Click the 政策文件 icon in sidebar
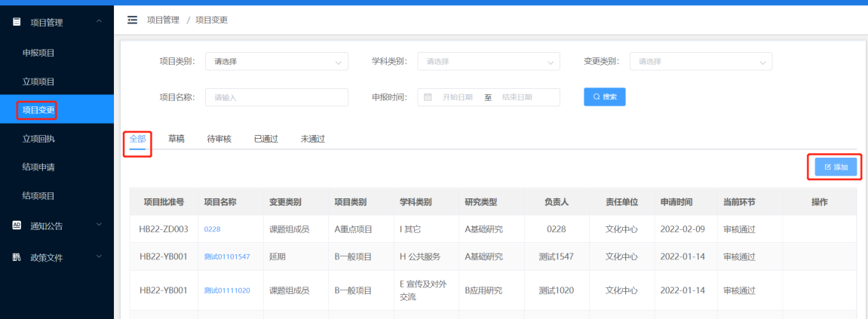The image size is (868, 319). point(17,258)
